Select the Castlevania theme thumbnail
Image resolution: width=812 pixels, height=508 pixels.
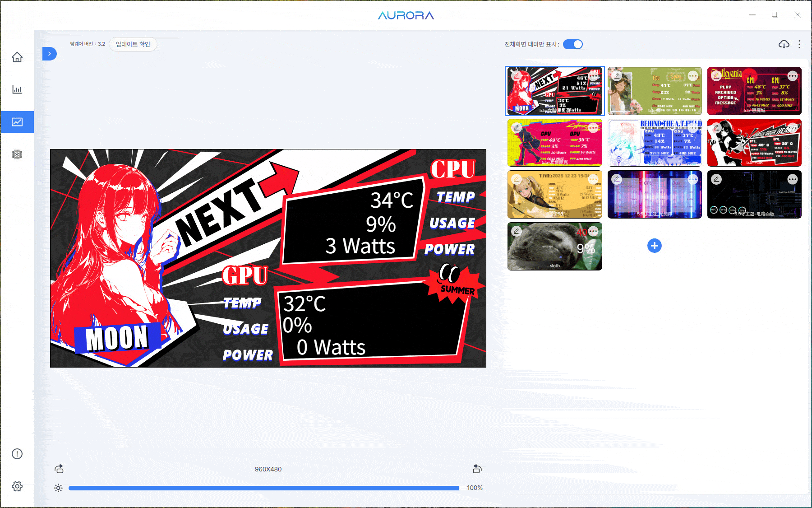point(754,91)
